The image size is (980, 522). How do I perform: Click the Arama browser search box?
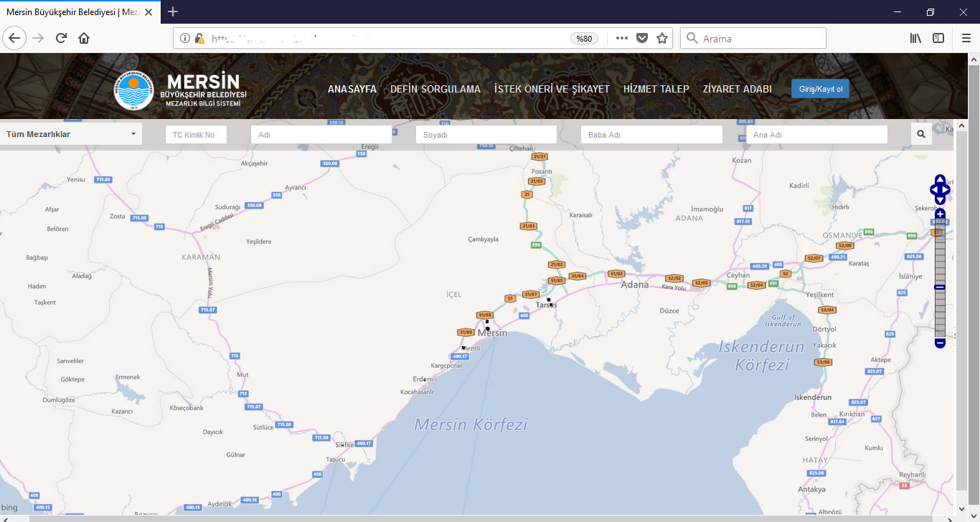(753, 38)
